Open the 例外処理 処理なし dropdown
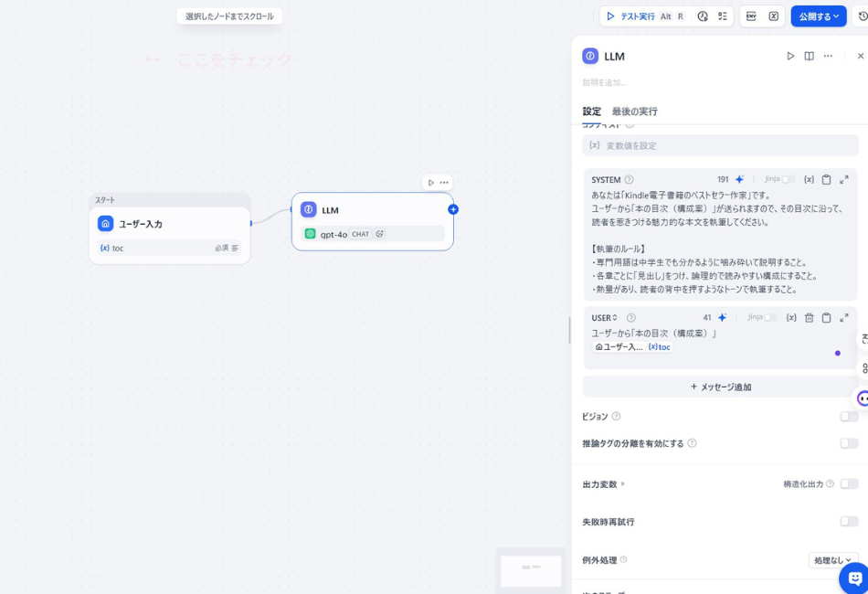Image resolution: width=868 pixels, height=594 pixels. point(833,559)
